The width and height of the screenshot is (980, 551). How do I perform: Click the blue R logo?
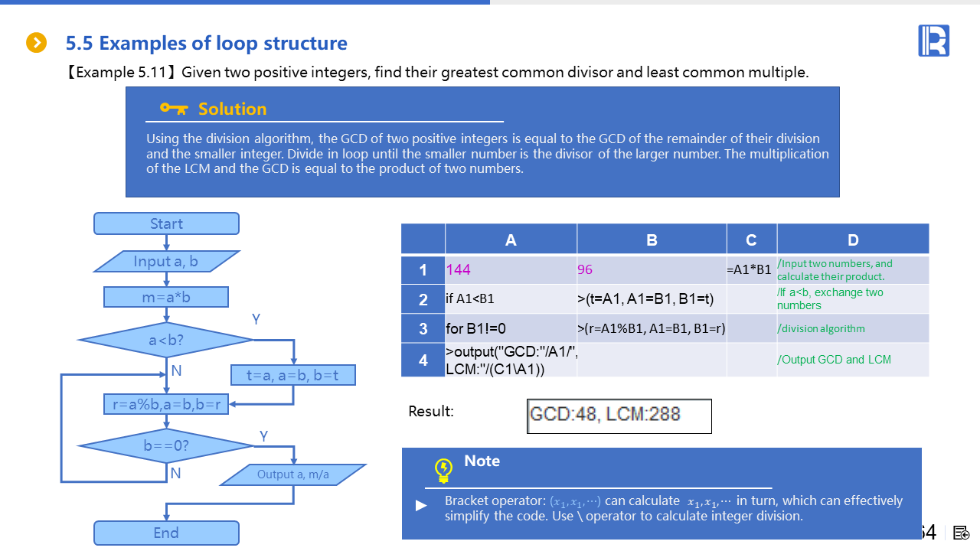933,41
